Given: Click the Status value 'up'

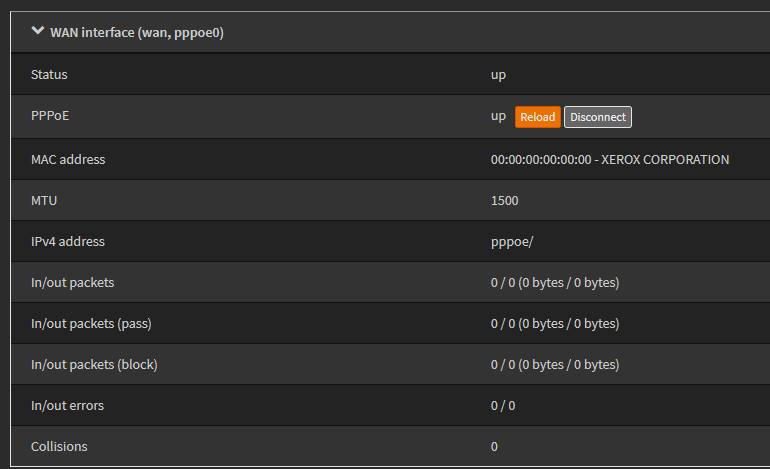Looking at the screenshot, I should tap(498, 75).
